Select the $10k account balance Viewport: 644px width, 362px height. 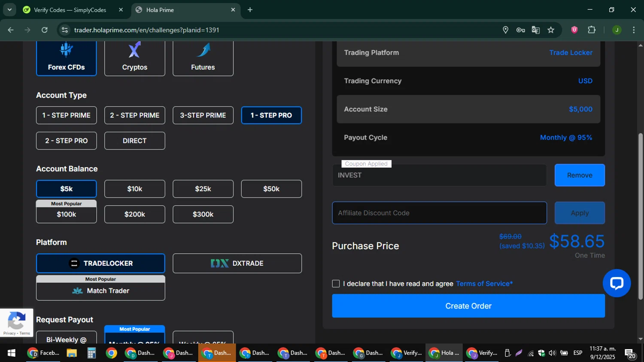[134, 189]
